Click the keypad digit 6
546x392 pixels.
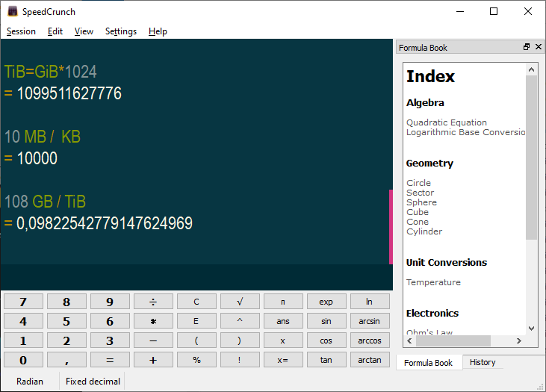[x=110, y=321]
